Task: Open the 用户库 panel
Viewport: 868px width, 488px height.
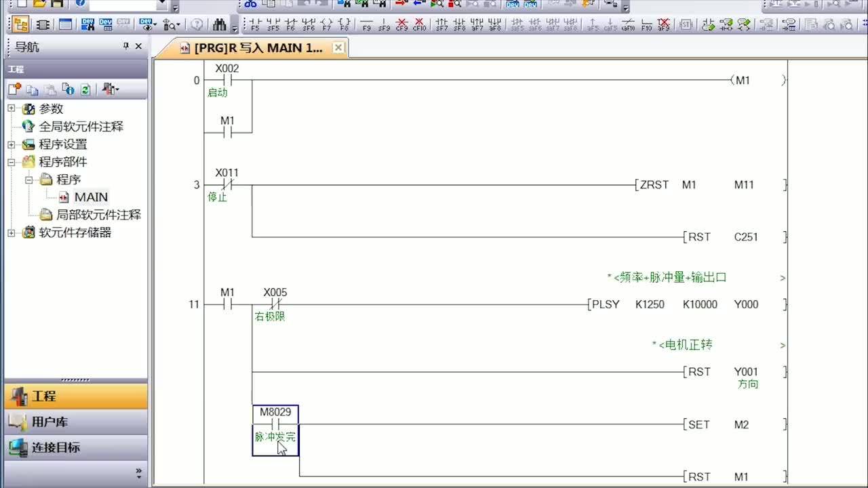Action: click(x=50, y=422)
